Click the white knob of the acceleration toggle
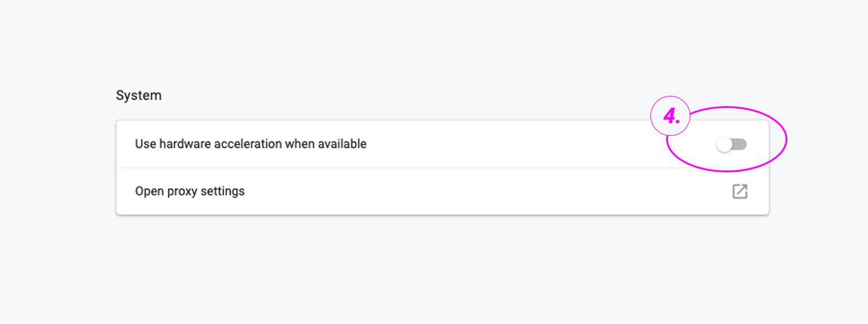Viewport: 868px width, 324px height. click(724, 144)
